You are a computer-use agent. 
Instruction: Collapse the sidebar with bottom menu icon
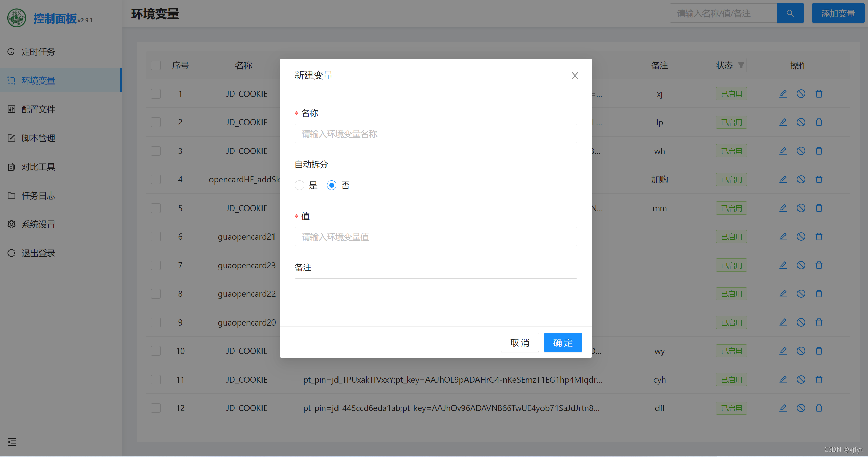[x=12, y=442]
